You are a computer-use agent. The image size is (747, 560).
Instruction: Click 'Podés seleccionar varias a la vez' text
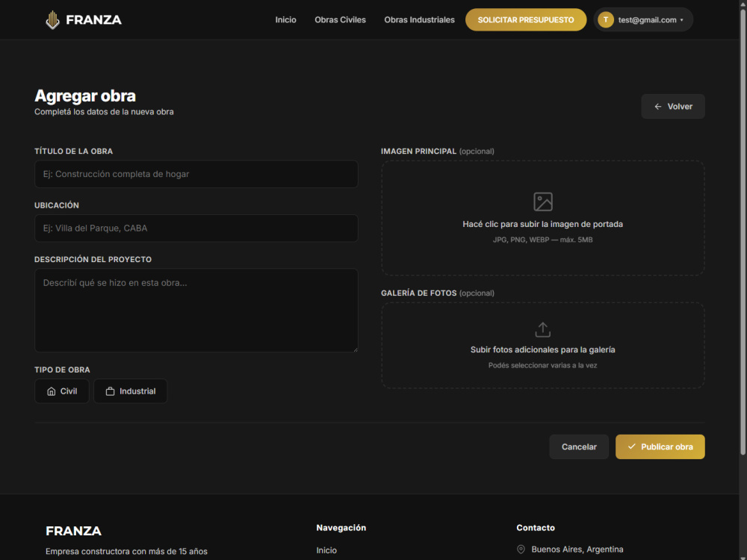(x=542, y=366)
